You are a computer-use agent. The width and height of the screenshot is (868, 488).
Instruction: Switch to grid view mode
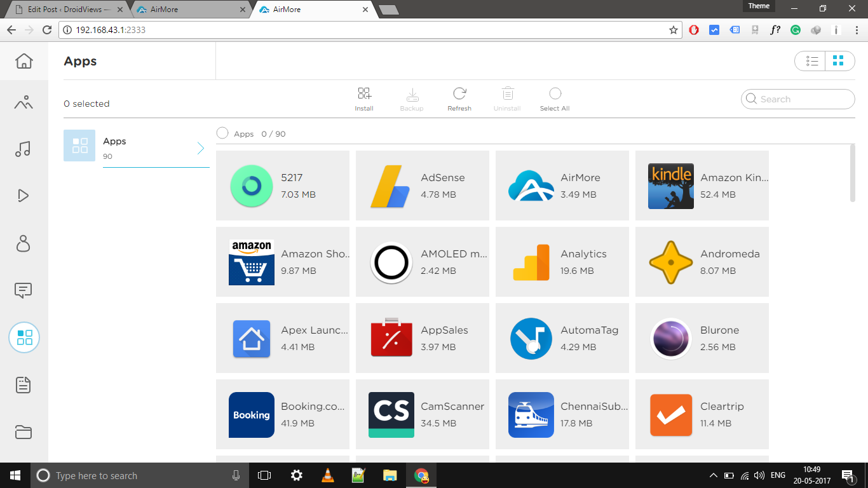click(838, 61)
